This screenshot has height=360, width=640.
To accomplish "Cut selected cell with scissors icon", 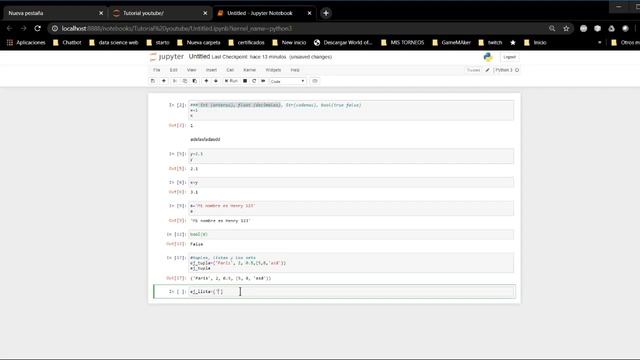I will coord(175,81).
